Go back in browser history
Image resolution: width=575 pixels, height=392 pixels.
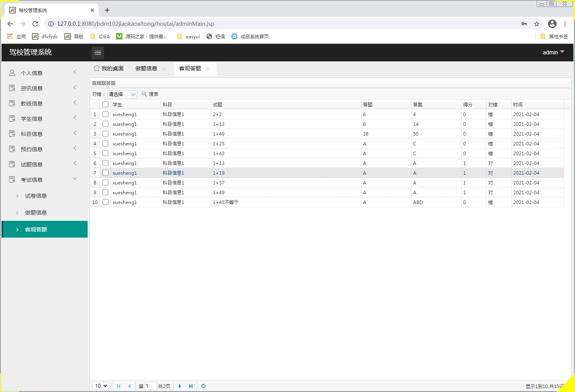click(10, 24)
